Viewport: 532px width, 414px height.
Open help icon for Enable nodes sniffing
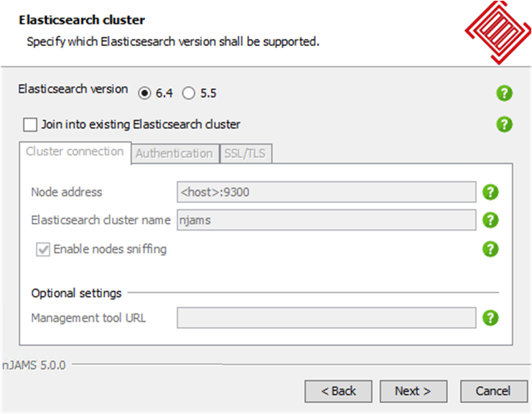(490, 249)
